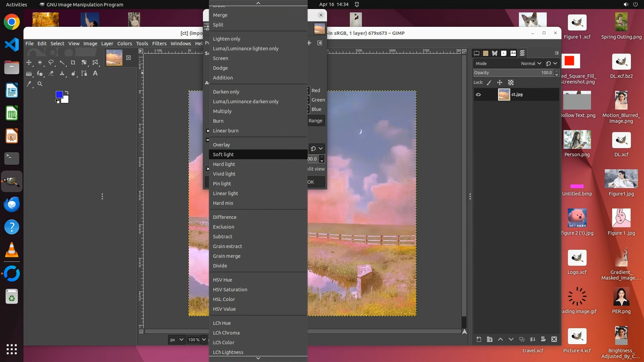Select the Text tool
644x362 pixels.
(x=95, y=73)
